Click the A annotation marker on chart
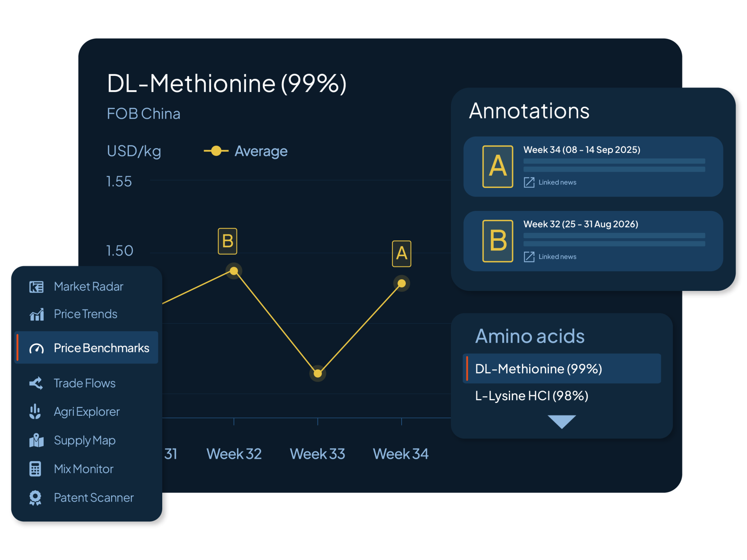This screenshot has width=747, height=560. (x=402, y=254)
